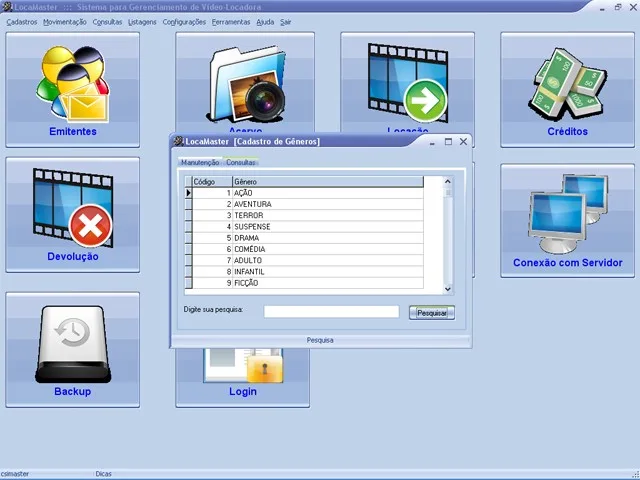Open the Movimentação menu

coord(65,22)
